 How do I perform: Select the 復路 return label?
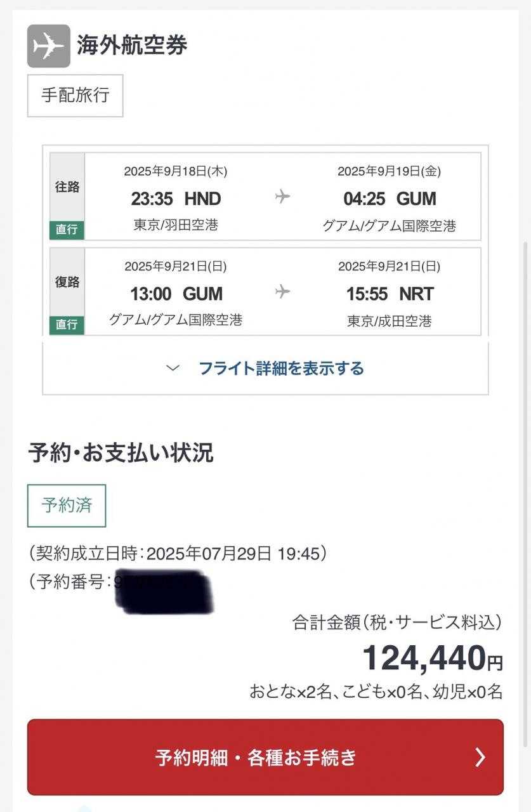click(67, 282)
